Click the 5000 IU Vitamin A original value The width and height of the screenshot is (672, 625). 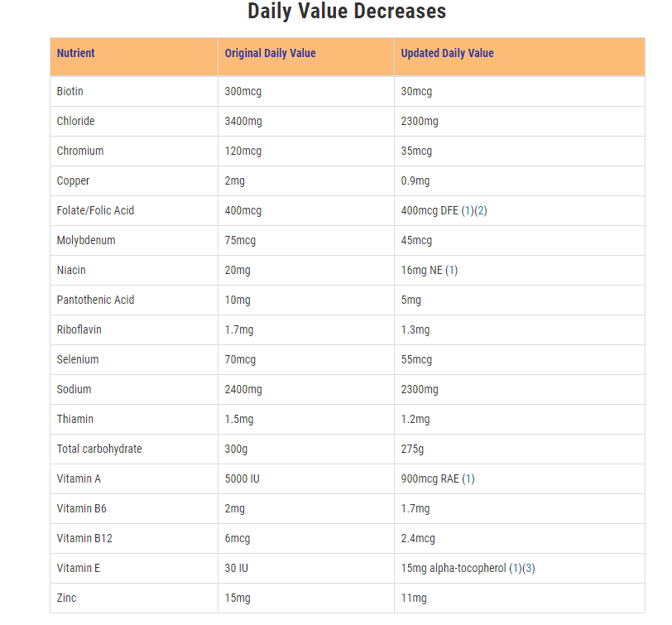point(242,478)
